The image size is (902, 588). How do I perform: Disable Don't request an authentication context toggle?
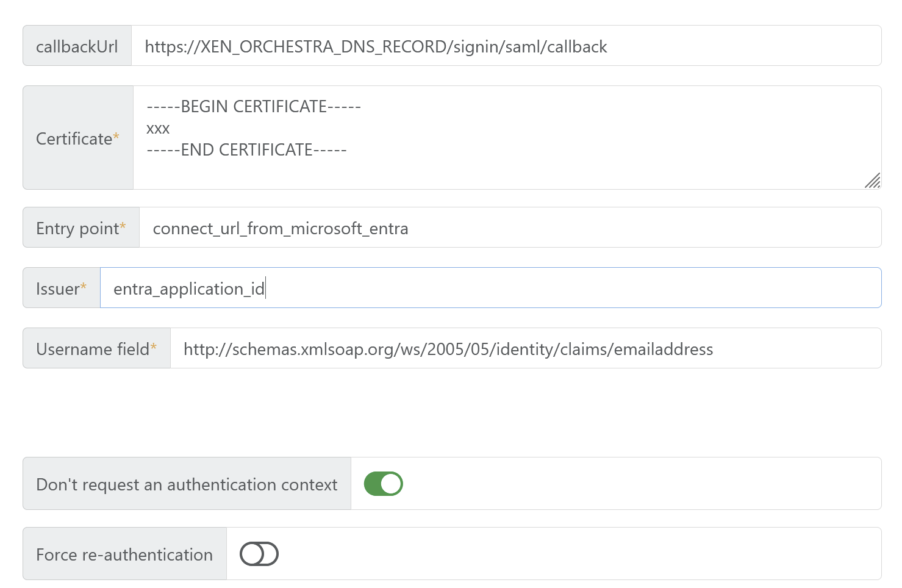tap(383, 484)
